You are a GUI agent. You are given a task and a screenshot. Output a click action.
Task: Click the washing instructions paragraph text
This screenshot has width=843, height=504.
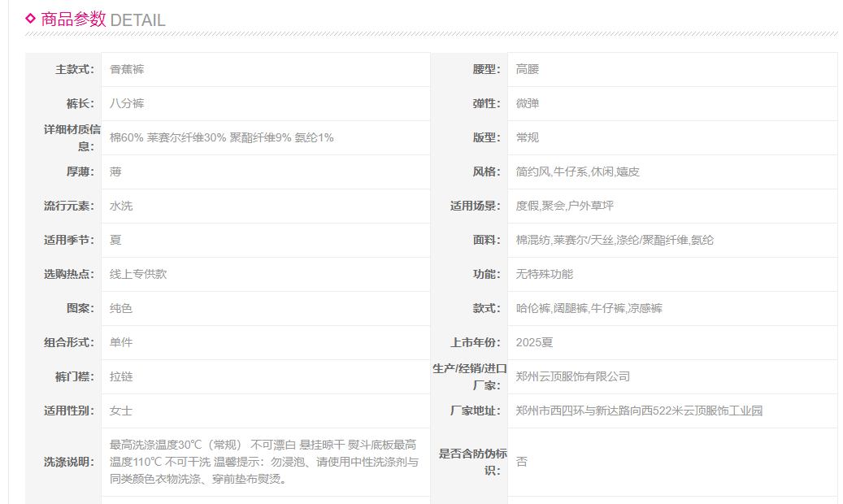pos(264,462)
